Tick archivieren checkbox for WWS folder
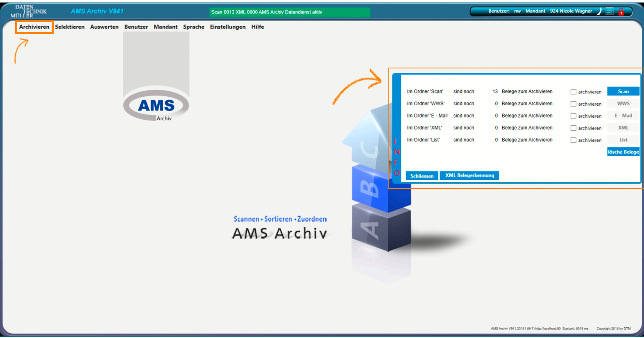The height and width of the screenshot is (338, 644). pyautogui.click(x=574, y=104)
